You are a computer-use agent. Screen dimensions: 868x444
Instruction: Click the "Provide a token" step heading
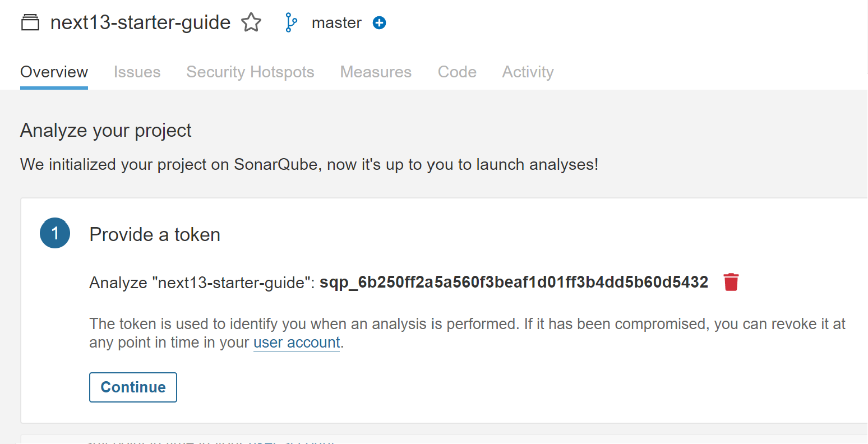(155, 234)
